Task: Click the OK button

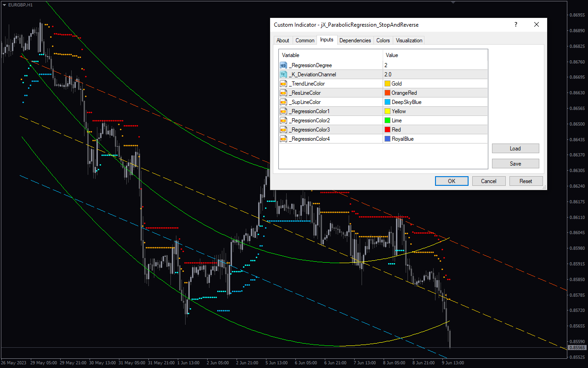Action: click(452, 181)
